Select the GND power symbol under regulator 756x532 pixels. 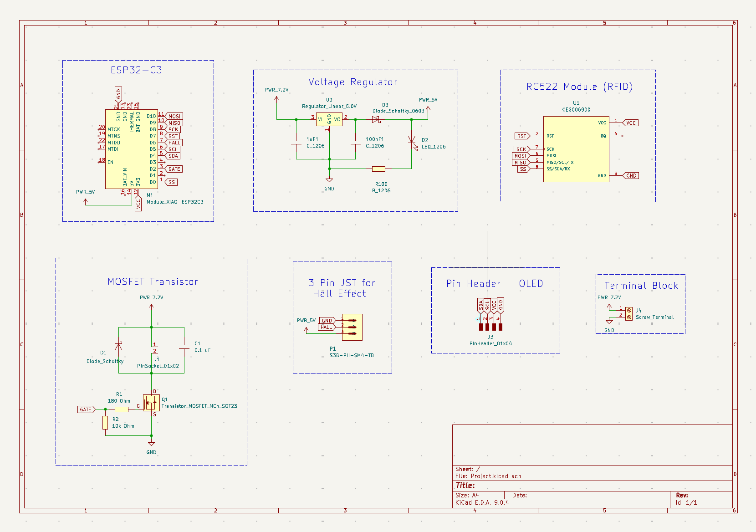point(329,181)
